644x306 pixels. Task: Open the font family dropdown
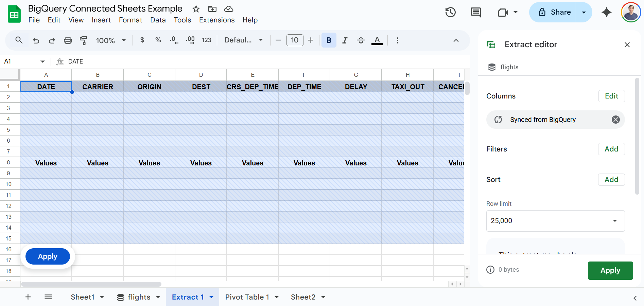[244, 40]
